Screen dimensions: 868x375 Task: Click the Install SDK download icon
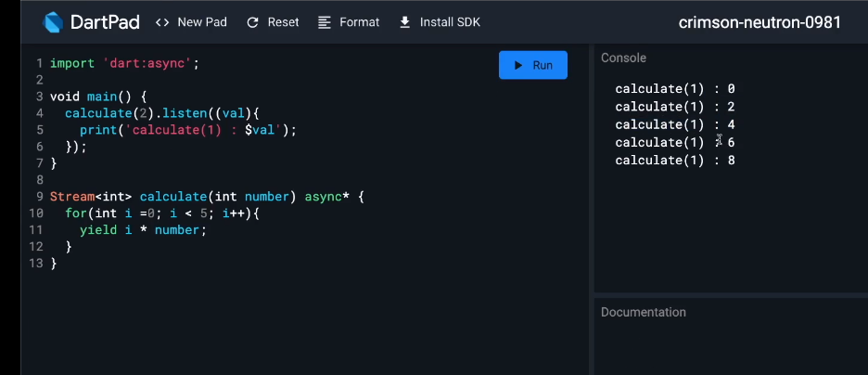[x=404, y=22]
